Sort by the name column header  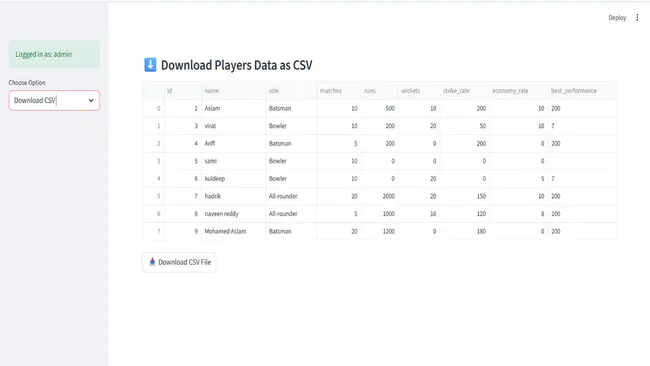point(234,91)
